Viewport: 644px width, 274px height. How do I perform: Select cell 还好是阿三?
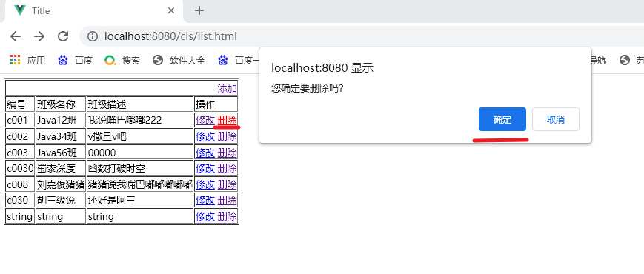pos(139,200)
